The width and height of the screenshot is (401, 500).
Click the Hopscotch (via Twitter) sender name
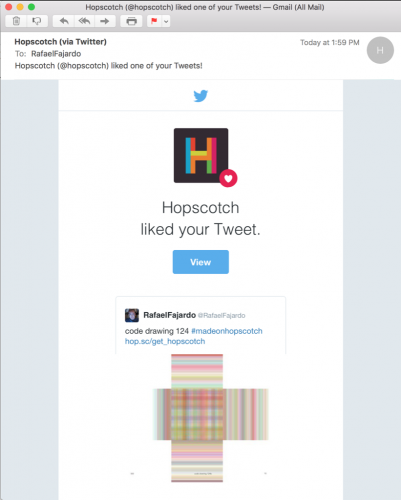click(x=60, y=42)
